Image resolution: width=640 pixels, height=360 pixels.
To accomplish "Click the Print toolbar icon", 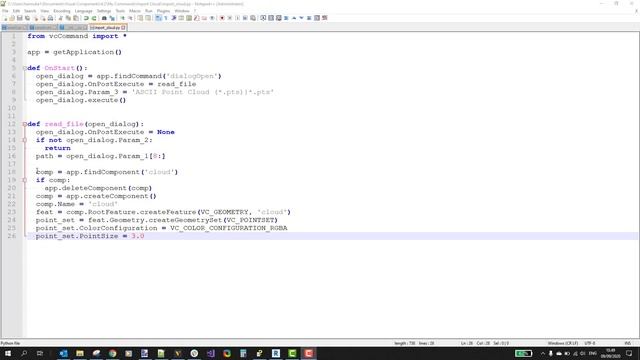I will 50,18.
